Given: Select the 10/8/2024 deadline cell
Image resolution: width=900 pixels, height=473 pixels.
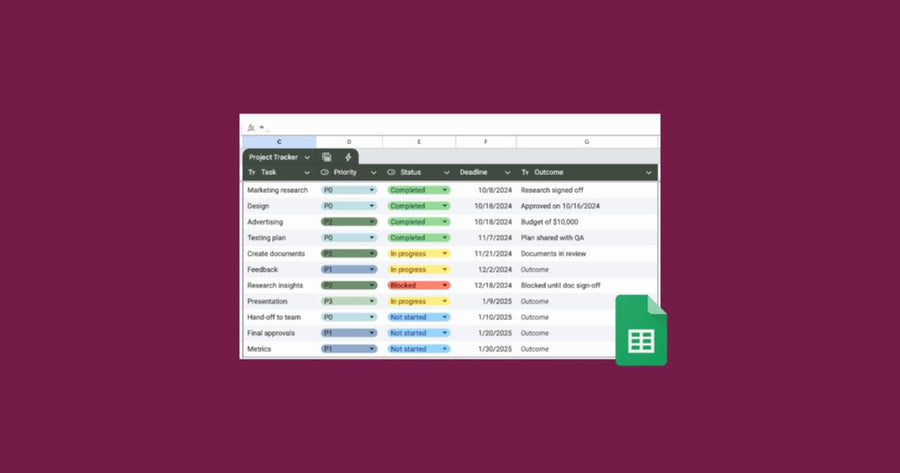Looking at the screenshot, I should pyautogui.click(x=486, y=190).
